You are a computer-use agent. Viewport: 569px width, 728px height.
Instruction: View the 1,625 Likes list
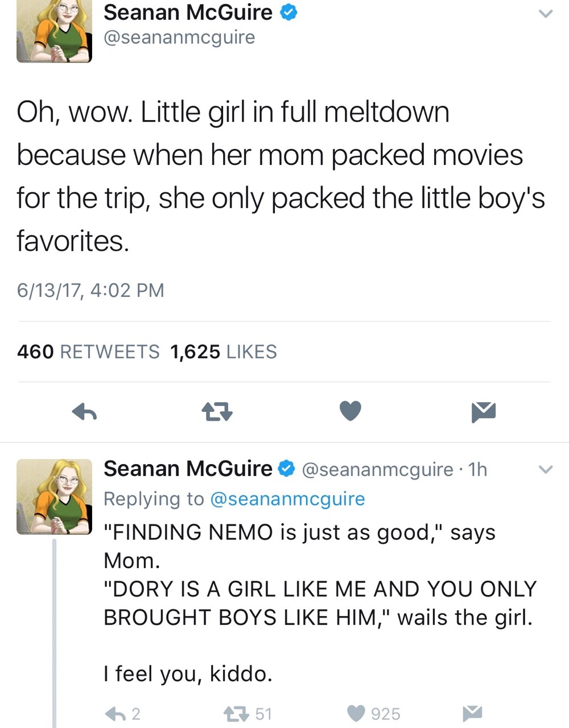click(223, 352)
